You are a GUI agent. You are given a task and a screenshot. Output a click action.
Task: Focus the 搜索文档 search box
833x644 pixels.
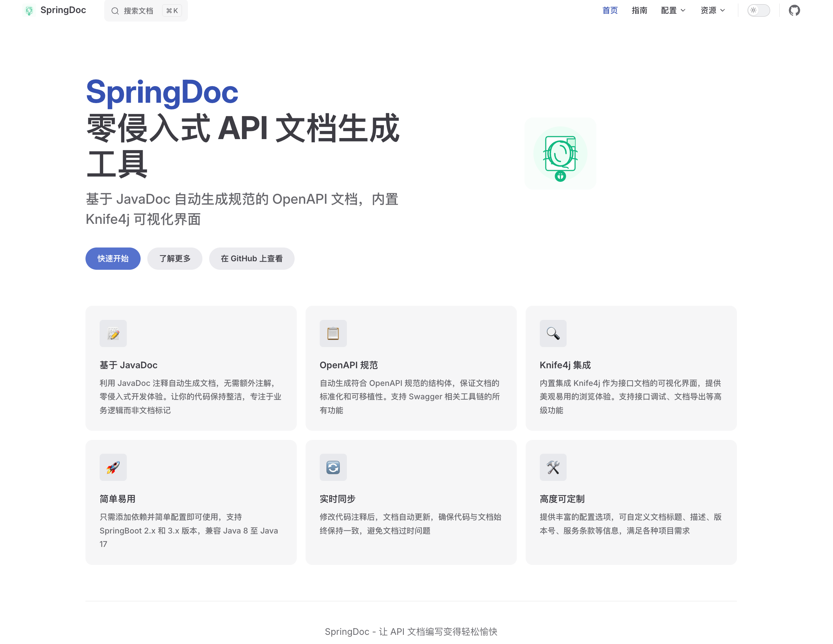[146, 11]
